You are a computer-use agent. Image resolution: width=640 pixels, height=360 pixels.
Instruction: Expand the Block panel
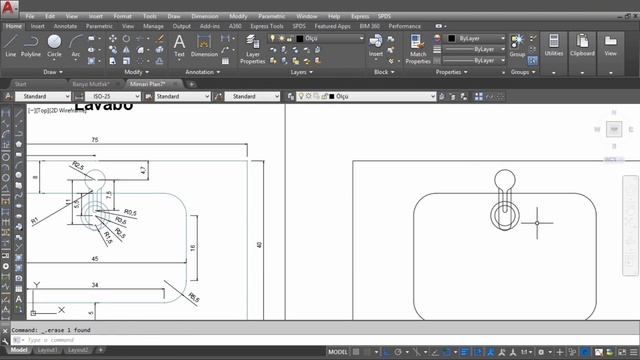[384, 72]
